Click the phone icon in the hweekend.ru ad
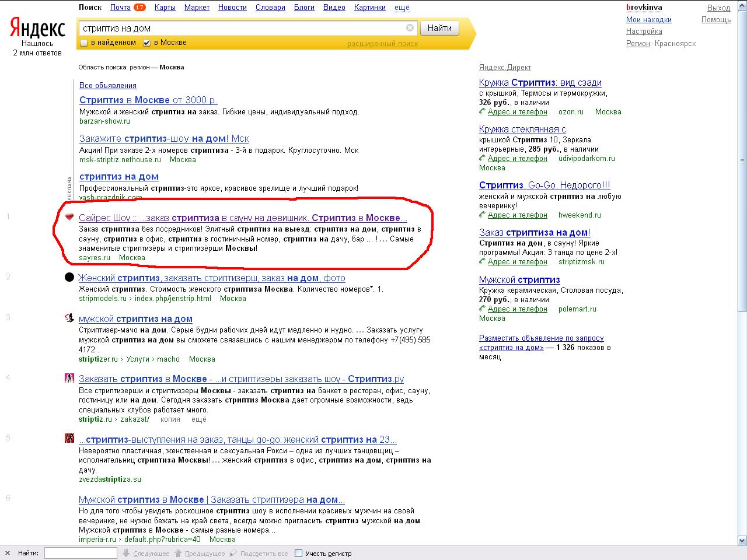 click(482, 215)
